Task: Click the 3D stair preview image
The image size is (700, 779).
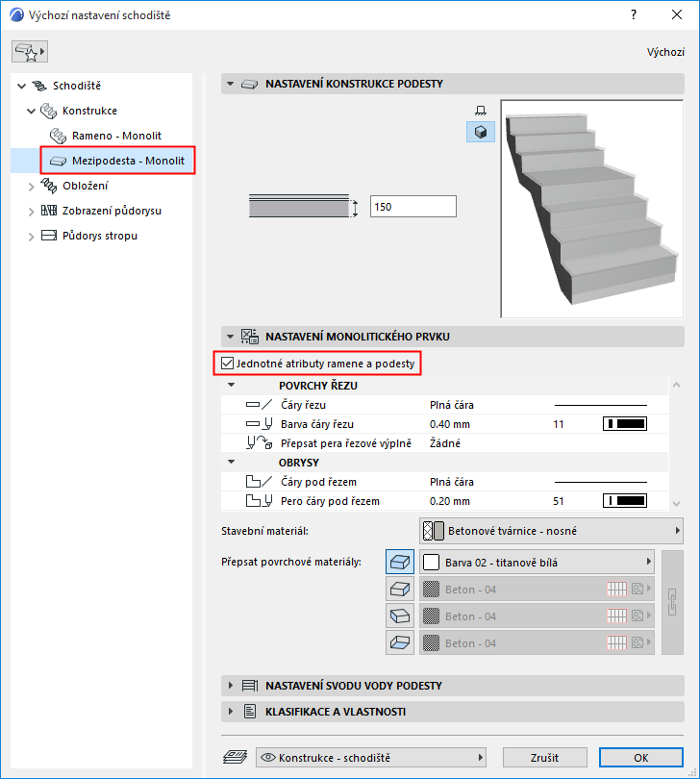Action: tap(591, 209)
